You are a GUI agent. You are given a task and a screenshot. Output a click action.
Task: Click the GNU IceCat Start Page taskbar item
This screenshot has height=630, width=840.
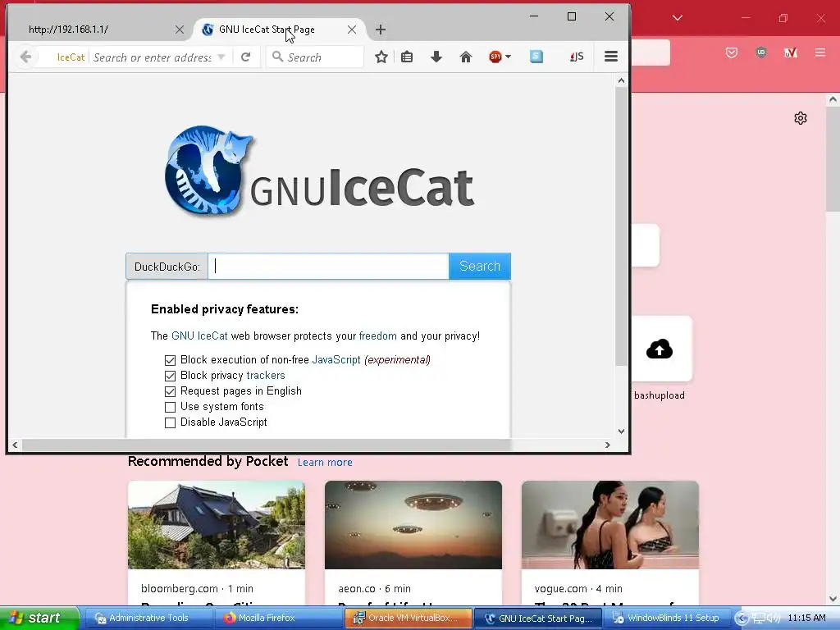click(538, 618)
